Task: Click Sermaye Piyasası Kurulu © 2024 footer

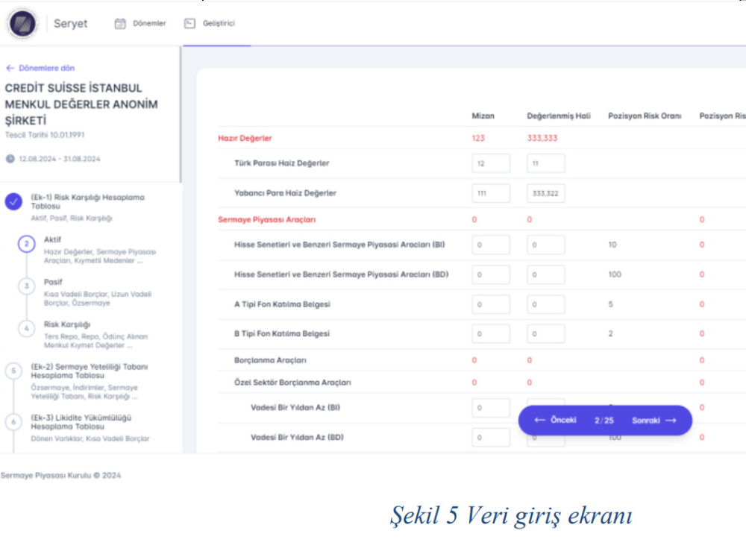Action: pyautogui.click(x=61, y=476)
